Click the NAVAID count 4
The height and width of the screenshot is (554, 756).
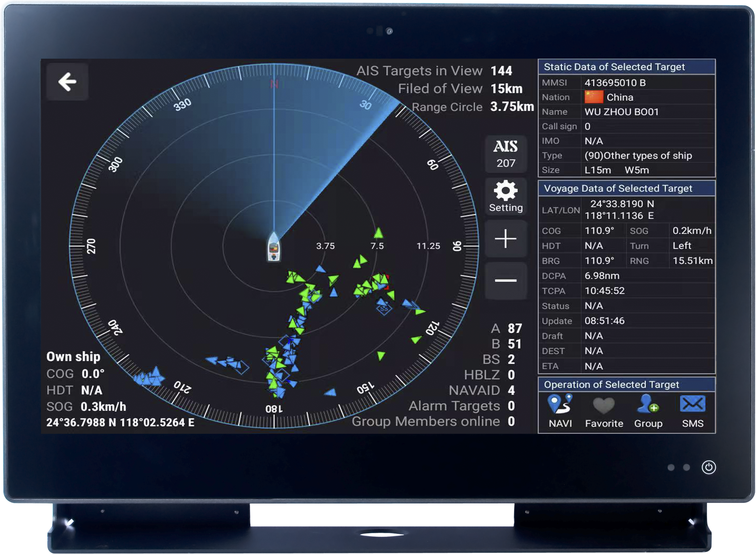click(x=511, y=390)
